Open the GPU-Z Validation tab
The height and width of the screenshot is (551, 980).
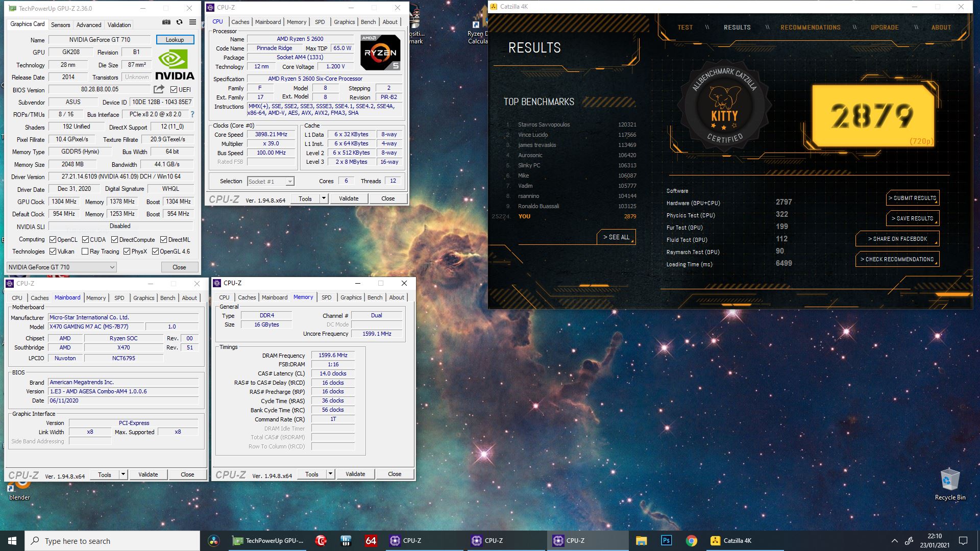pyautogui.click(x=119, y=24)
